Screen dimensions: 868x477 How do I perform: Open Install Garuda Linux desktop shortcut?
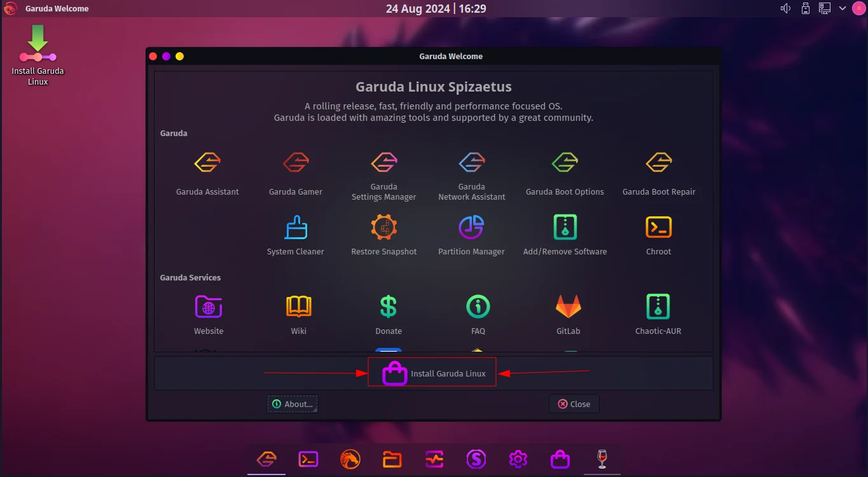[x=38, y=55]
